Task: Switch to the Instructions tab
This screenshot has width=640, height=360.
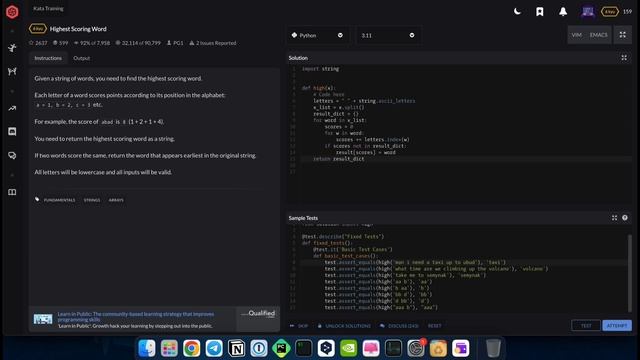Action: tap(48, 58)
